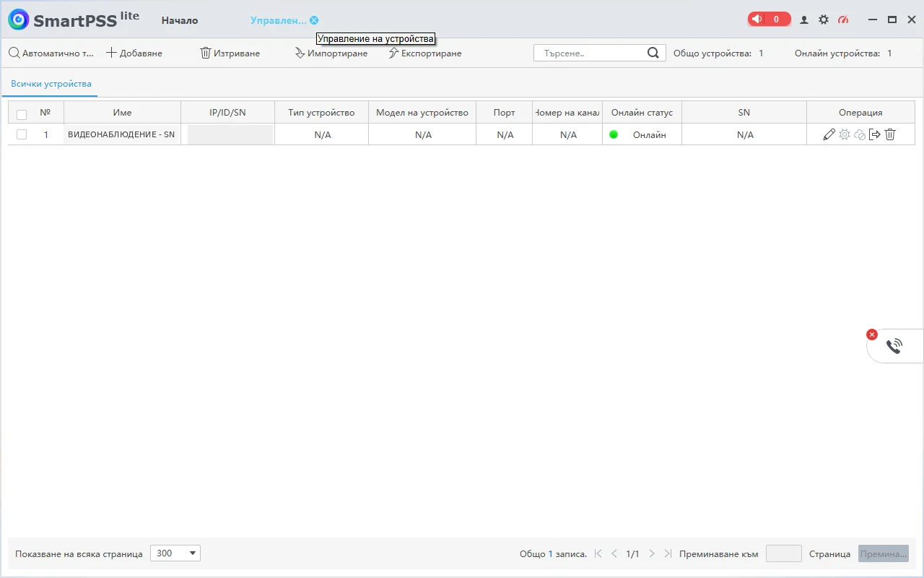Go to the next page
This screenshot has height=578, width=924.
[x=652, y=553]
